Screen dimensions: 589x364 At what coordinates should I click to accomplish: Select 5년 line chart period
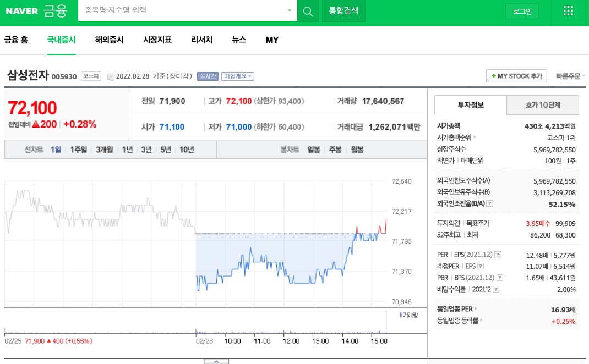click(165, 150)
